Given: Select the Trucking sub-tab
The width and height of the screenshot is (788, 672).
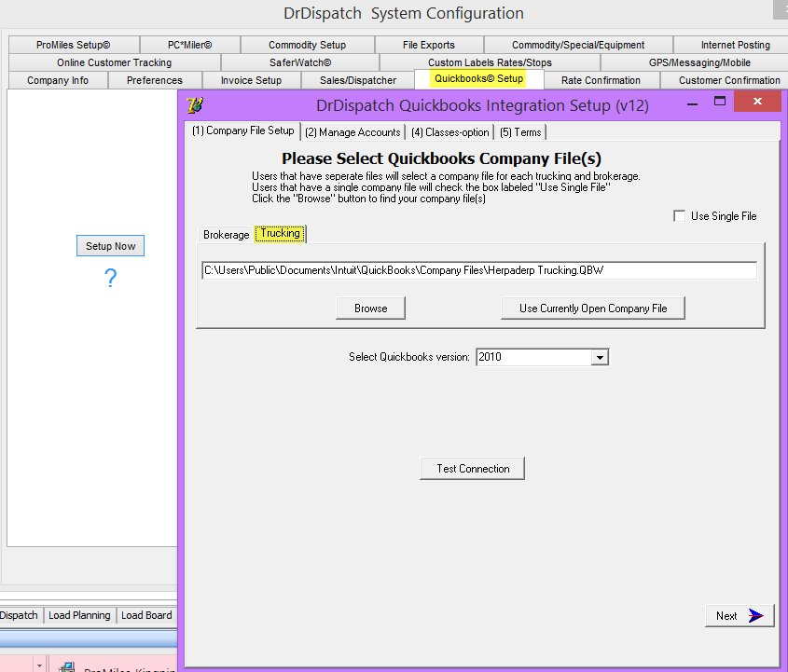Looking at the screenshot, I should pyautogui.click(x=280, y=234).
